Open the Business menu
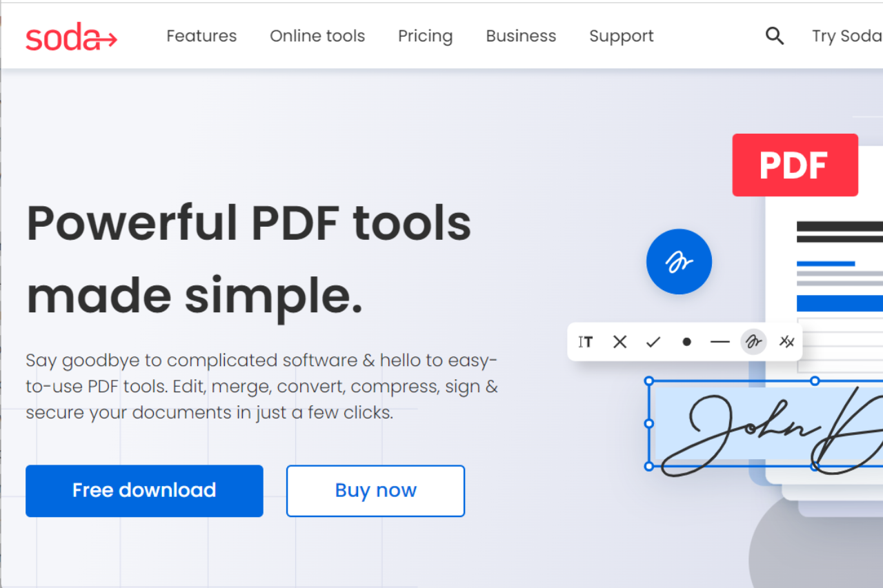 coord(521,36)
